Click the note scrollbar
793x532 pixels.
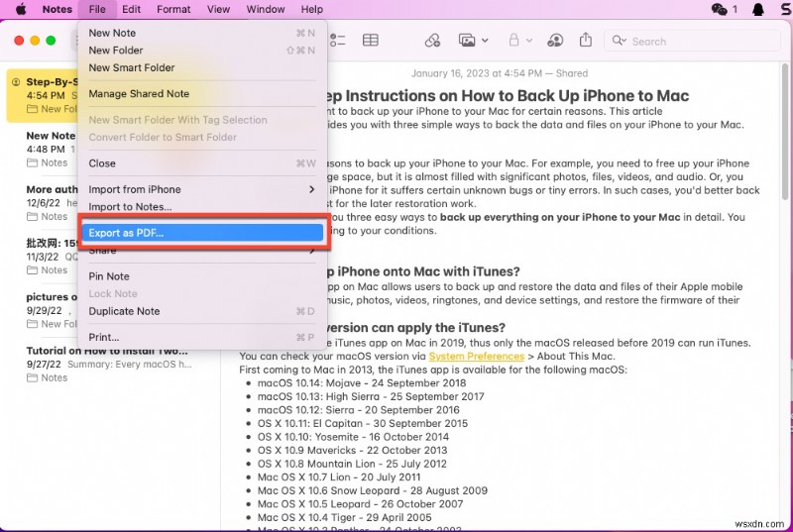click(784, 133)
